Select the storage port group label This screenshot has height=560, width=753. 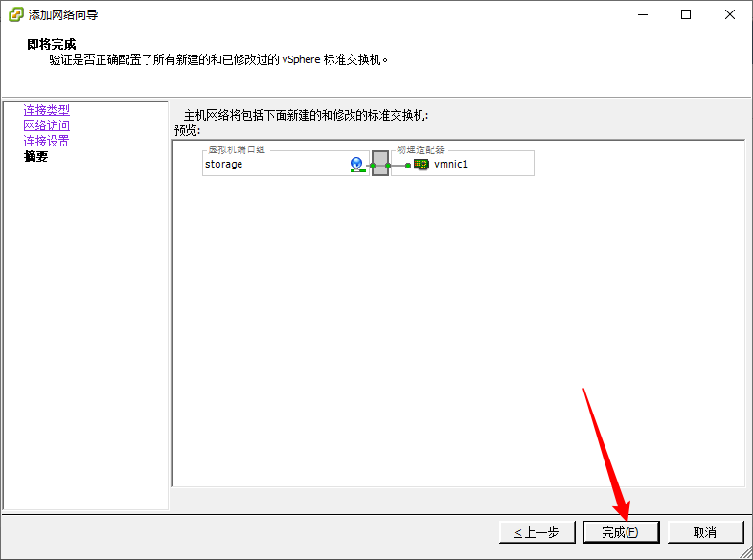(x=224, y=164)
